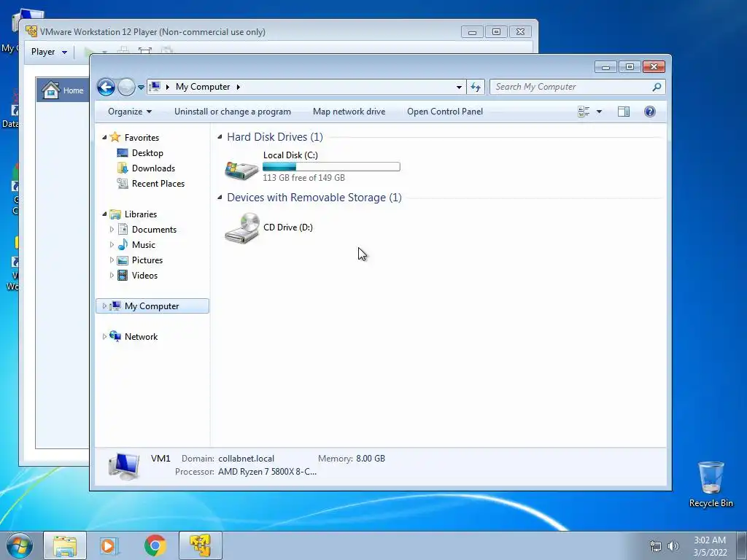Click the VMware Player taskbar button
This screenshot has width=747, height=560.
pyautogui.click(x=201, y=545)
